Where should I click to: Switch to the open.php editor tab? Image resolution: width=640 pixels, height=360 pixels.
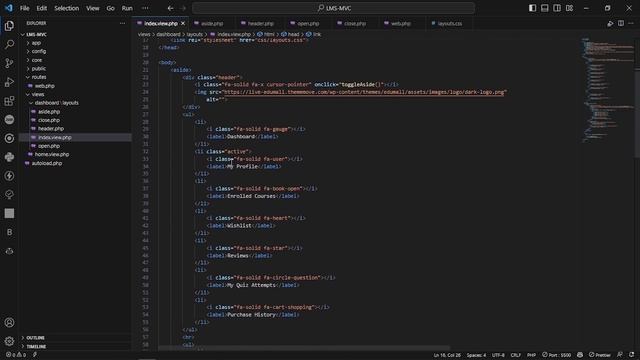(x=308, y=24)
